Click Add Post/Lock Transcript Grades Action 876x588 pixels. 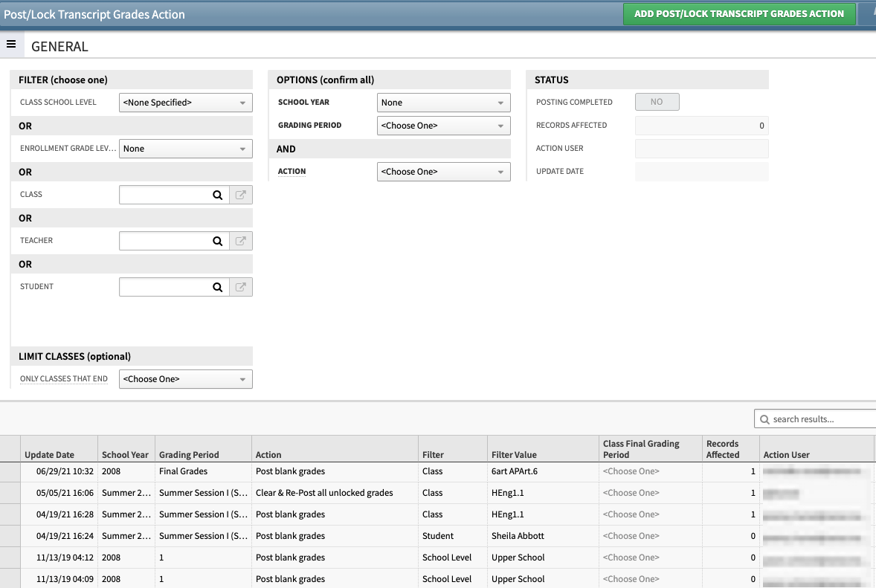click(738, 13)
